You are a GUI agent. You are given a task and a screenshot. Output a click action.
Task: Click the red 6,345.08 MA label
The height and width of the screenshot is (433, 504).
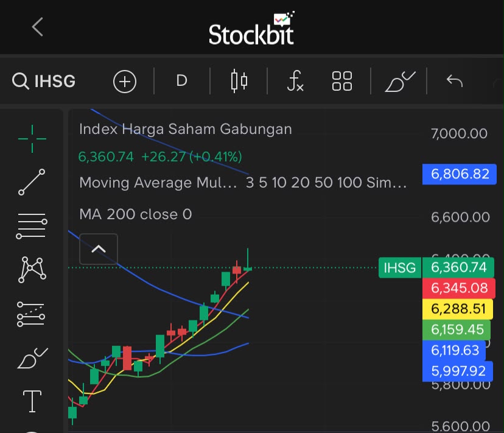point(459,288)
